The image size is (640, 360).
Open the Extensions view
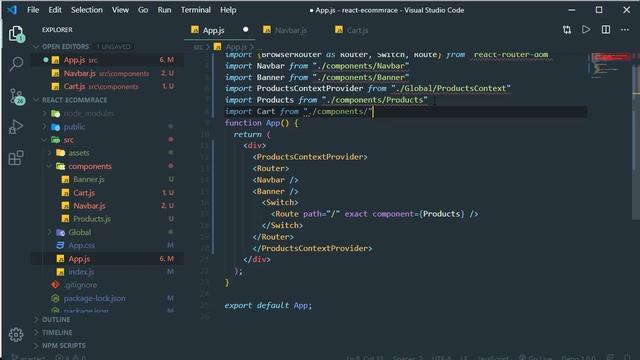tap(16, 158)
